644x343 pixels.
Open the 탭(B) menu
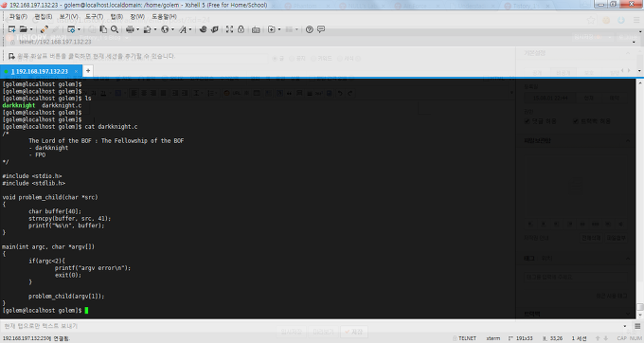116,17
